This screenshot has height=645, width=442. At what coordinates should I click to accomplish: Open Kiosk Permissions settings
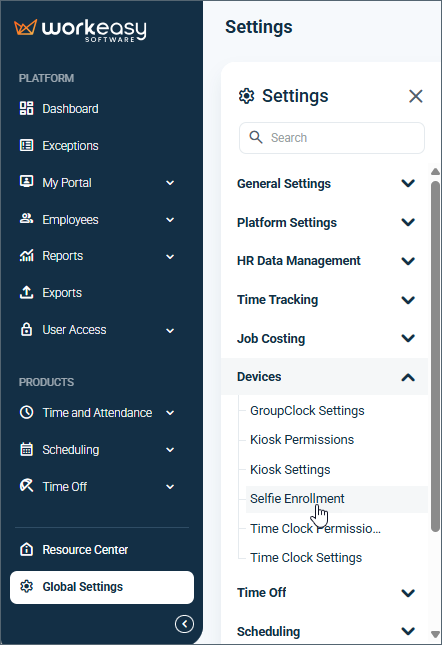point(302,440)
